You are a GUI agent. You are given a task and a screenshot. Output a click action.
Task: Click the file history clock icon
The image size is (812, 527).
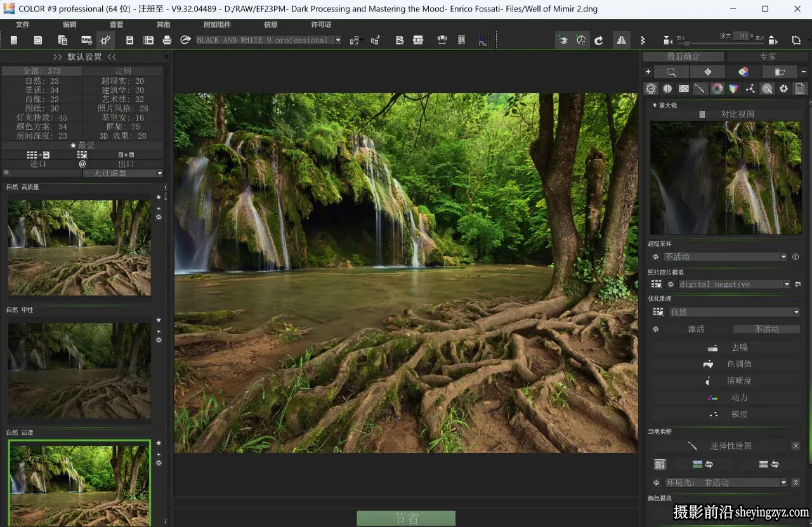click(38, 40)
